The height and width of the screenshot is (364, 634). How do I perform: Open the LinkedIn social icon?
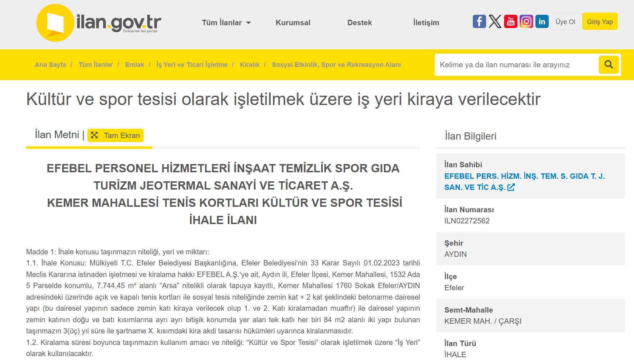[x=542, y=22]
